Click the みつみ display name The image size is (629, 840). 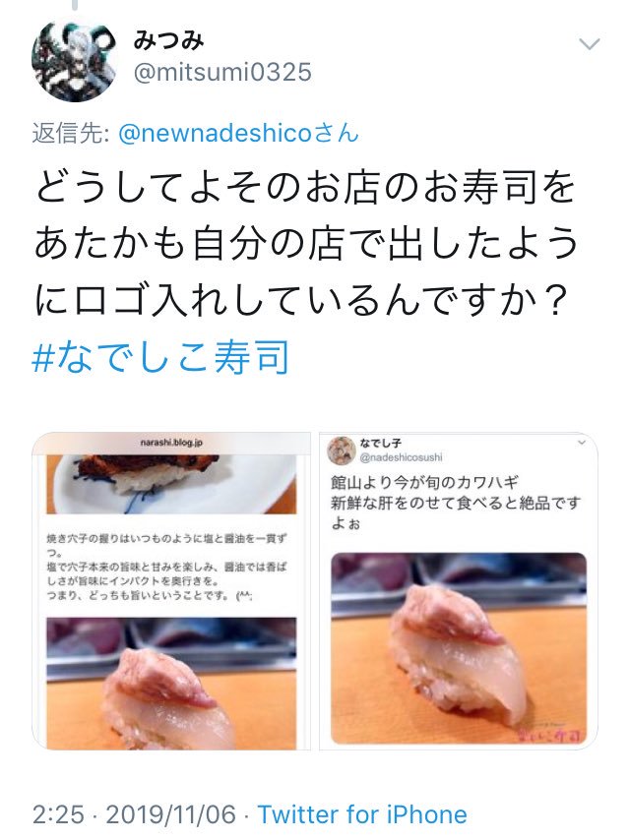[168, 40]
